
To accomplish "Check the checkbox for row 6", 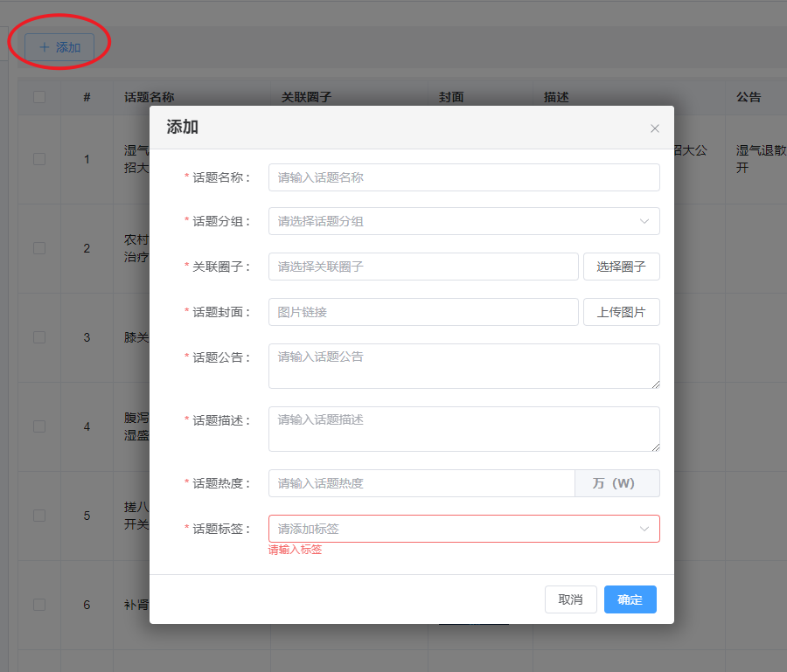I will click(x=39, y=605).
